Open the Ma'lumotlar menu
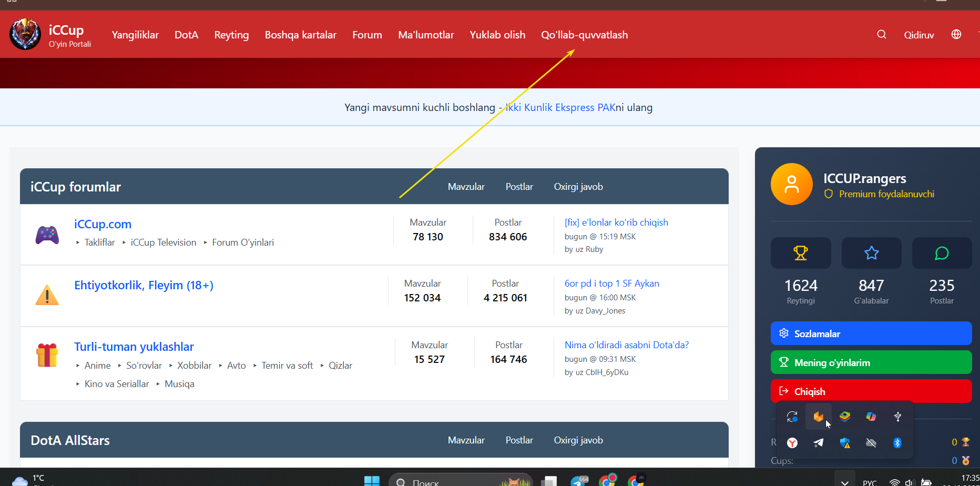This screenshot has width=980, height=486. coord(426,35)
